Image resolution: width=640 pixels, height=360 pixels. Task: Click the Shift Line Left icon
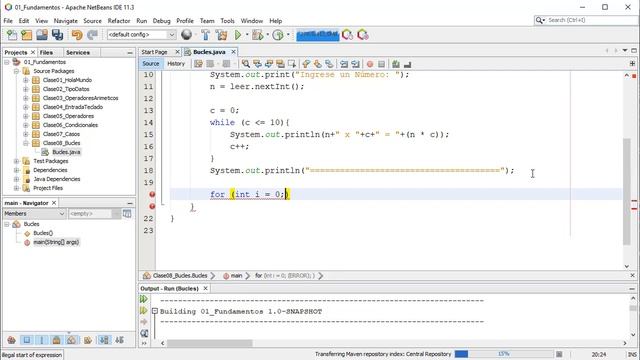click(344, 64)
